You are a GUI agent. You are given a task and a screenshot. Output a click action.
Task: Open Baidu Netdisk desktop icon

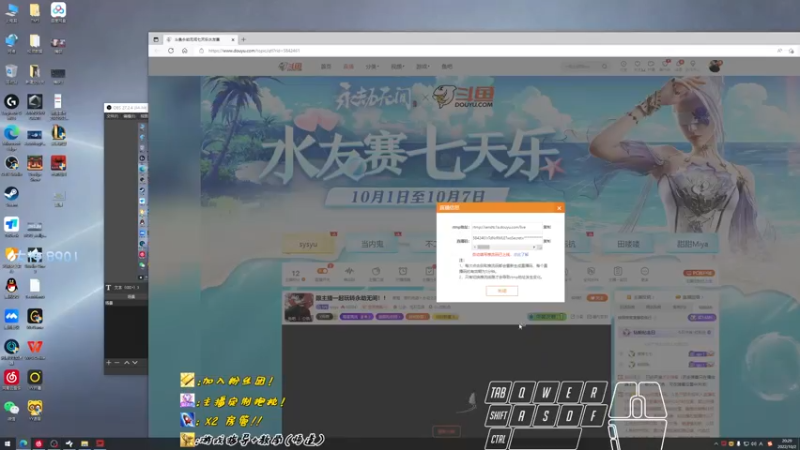tap(58, 10)
